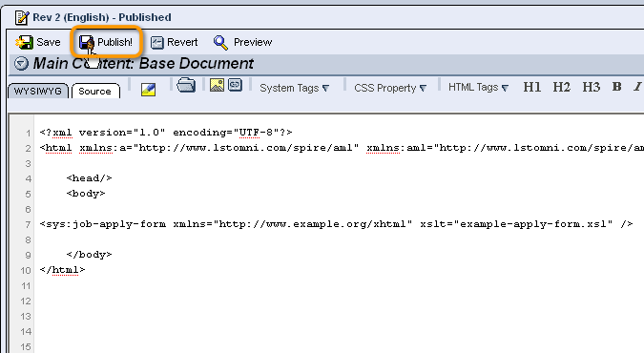The image size is (644, 353).
Task: Click the Save toolbar button
Action: 38,42
